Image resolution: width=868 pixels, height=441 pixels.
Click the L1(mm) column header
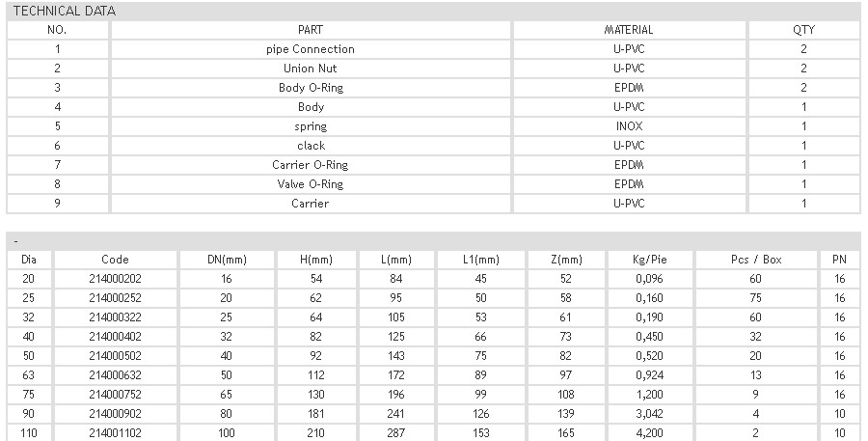point(480,260)
